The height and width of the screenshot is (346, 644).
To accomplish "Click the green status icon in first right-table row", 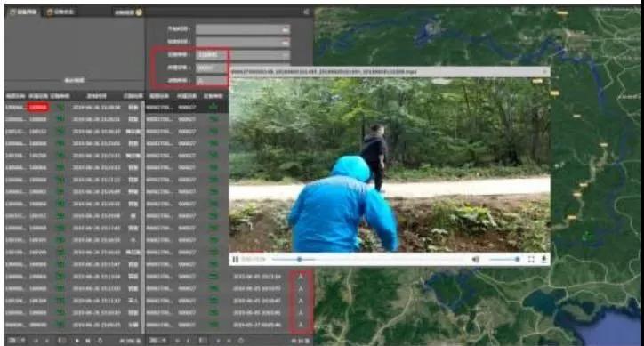I will click(213, 107).
